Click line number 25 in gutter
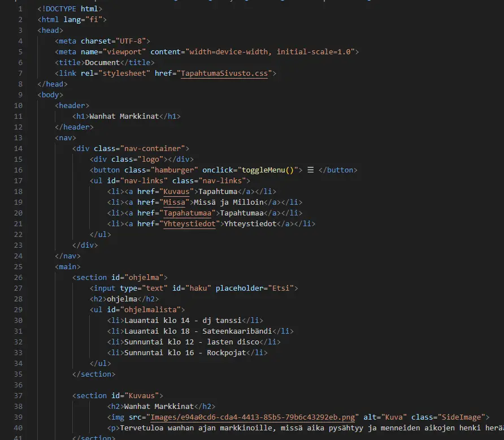This screenshot has width=504, height=440. [x=18, y=267]
